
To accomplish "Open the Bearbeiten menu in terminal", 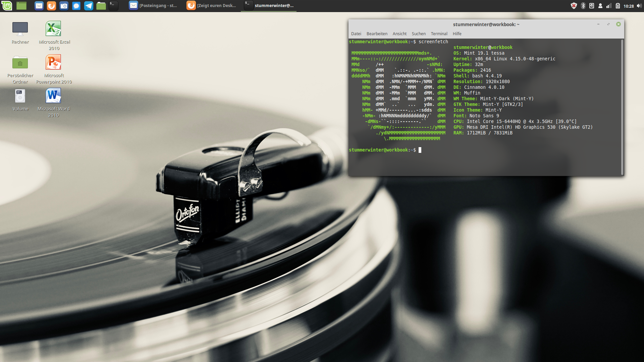I will tap(377, 34).
